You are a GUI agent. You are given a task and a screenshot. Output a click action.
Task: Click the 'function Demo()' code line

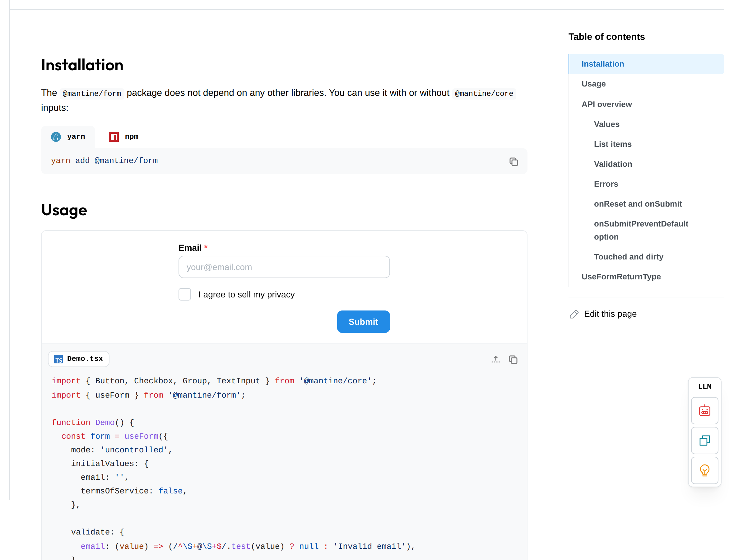click(93, 422)
